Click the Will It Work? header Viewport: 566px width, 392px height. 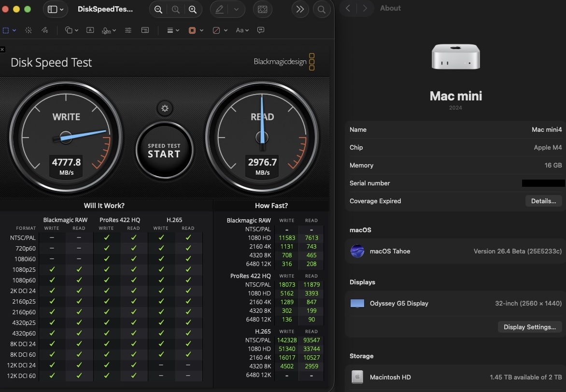[x=104, y=205]
